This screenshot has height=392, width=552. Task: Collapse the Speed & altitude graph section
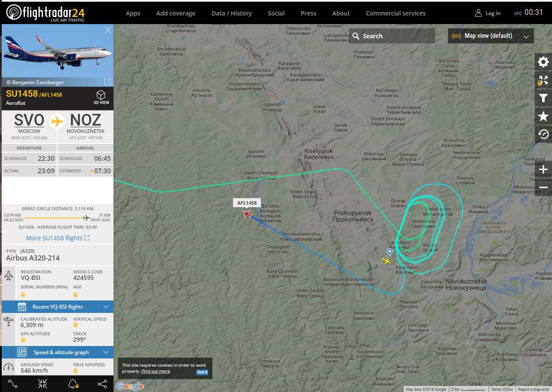tap(58, 352)
